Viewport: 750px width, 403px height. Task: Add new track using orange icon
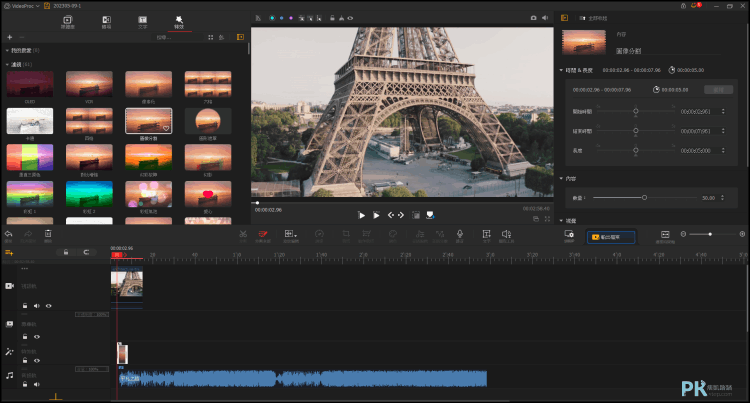click(x=9, y=252)
